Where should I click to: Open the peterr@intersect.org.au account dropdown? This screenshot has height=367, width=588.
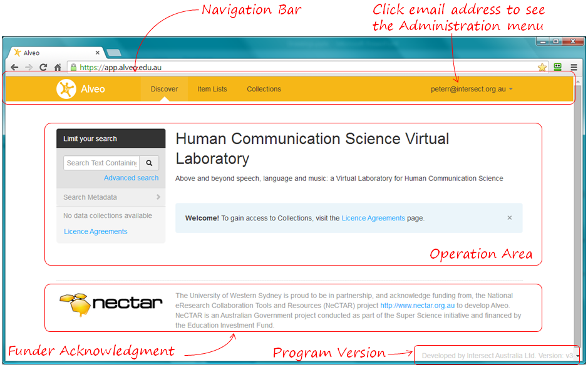(472, 89)
